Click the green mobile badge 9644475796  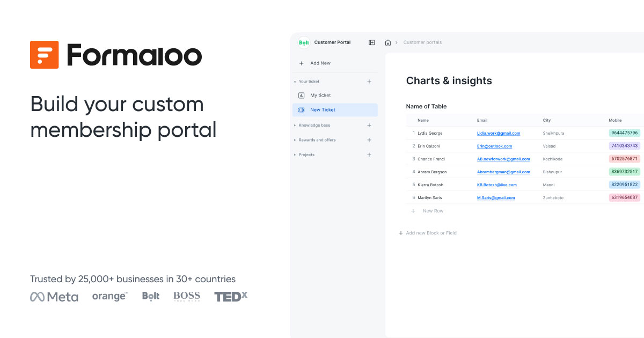625,133
